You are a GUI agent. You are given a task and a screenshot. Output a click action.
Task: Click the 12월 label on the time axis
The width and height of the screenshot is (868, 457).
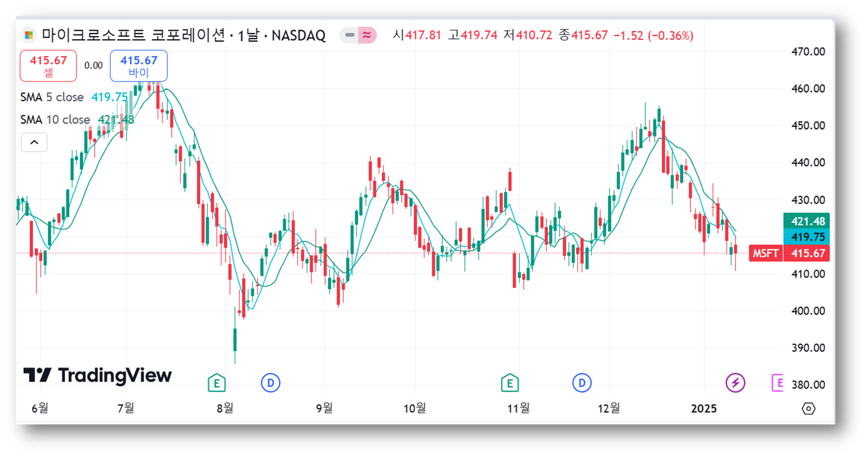point(609,408)
